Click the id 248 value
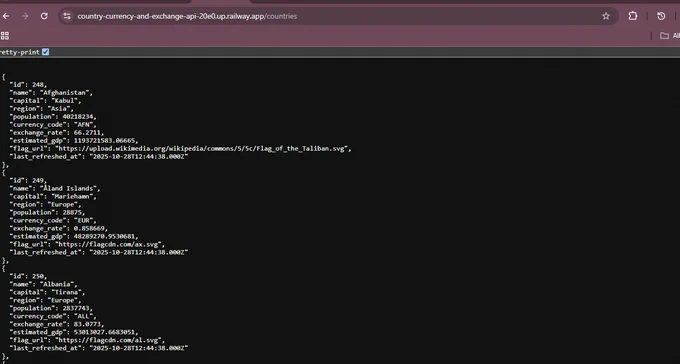Image resolution: width=680 pixels, height=364 pixels. [38, 85]
